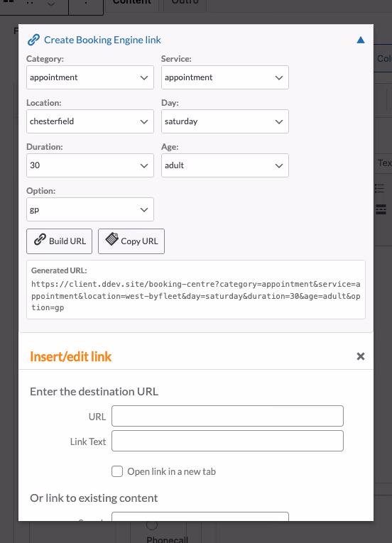Click the destination URL input field
Image resolution: width=392 pixels, height=543 pixels.
pyautogui.click(x=227, y=416)
